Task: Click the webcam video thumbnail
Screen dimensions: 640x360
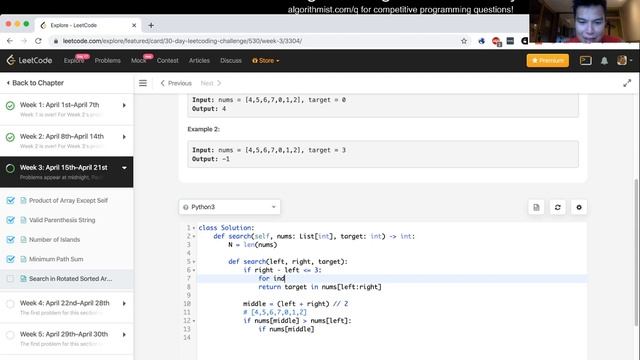Action: pyautogui.click(x=584, y=21)
